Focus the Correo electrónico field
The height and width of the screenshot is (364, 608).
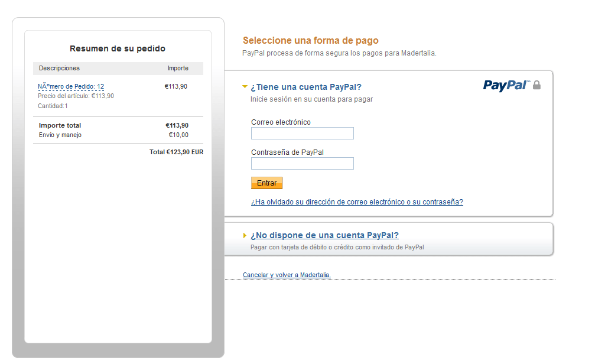(x=303, y=134)
